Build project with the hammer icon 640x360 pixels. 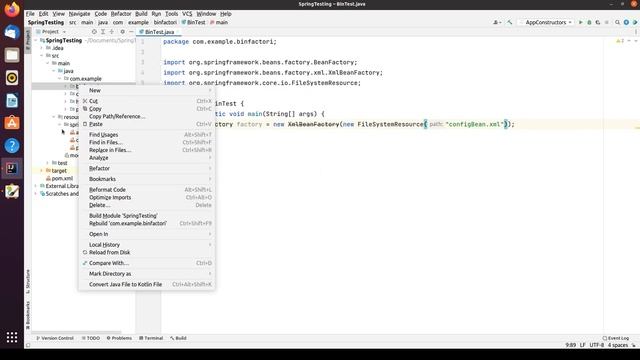point(509,22)
